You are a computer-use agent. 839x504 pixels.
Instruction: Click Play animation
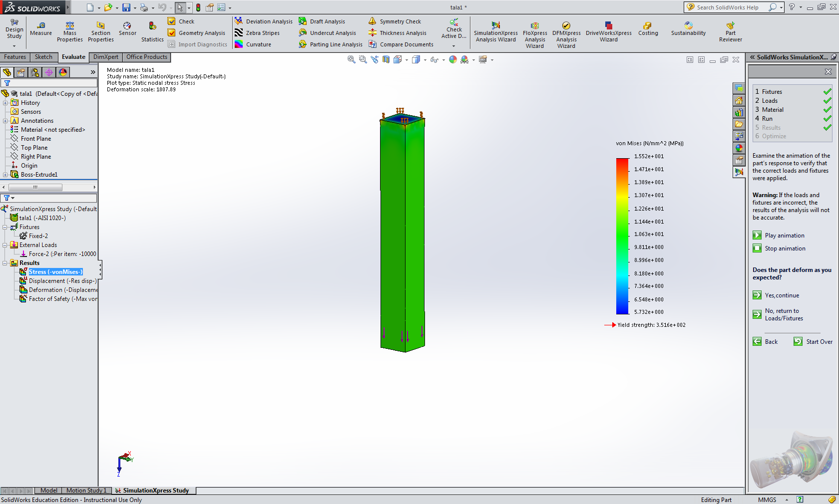pyautogui.click(x=779, y=236)
